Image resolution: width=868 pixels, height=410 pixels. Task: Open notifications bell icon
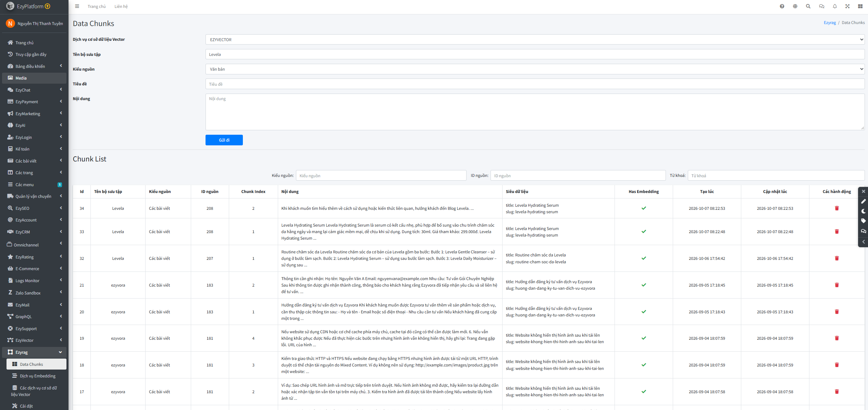pyautogui.click(x=835, y=6)
